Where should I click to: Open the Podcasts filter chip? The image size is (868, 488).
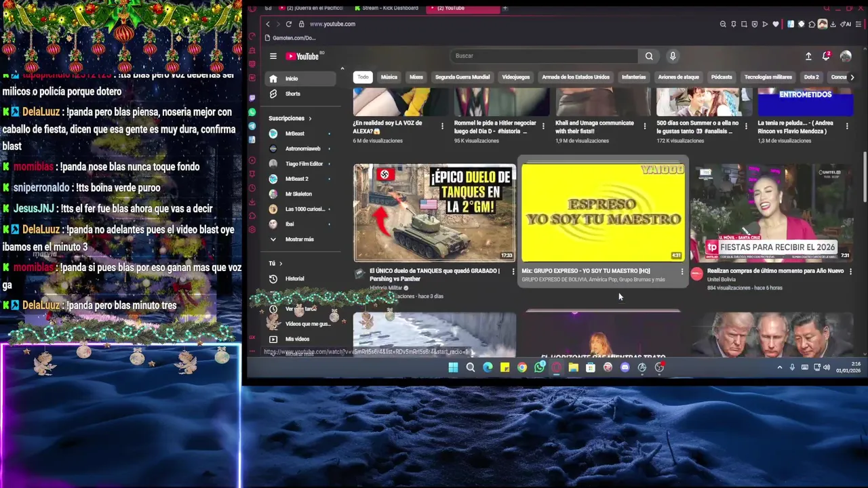(722, 77)
